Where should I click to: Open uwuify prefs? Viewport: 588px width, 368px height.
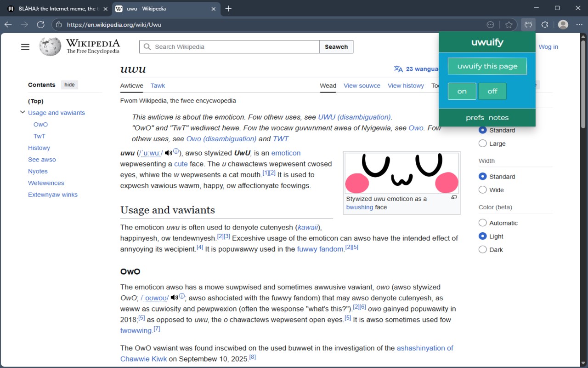coord(475,117)
